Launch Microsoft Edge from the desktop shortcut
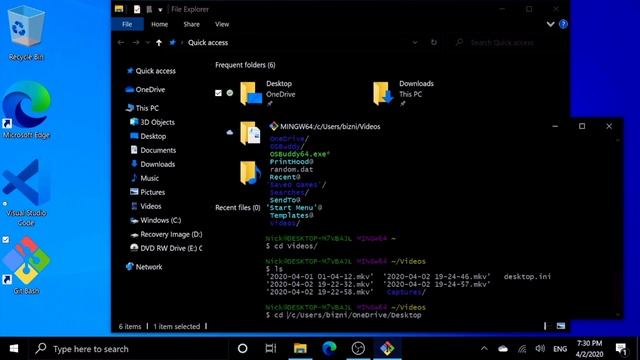 [27, 110]
